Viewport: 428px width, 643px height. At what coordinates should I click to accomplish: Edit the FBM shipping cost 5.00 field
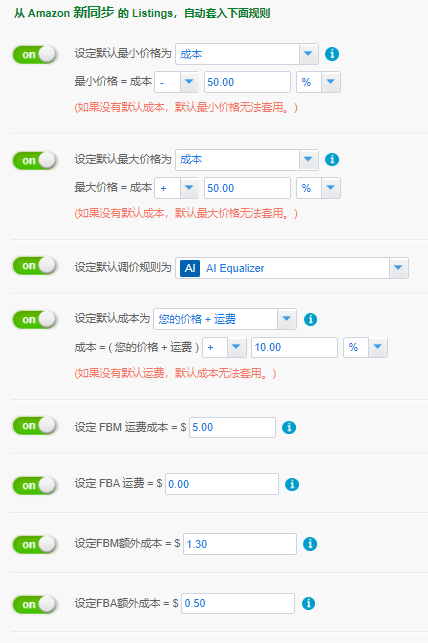click(x=232, y=427)
